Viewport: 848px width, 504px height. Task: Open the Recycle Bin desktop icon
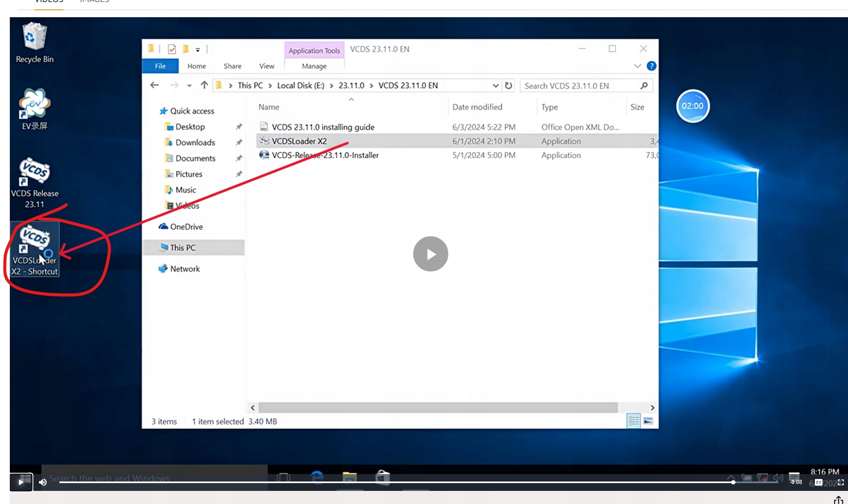[x=34, y=43]
